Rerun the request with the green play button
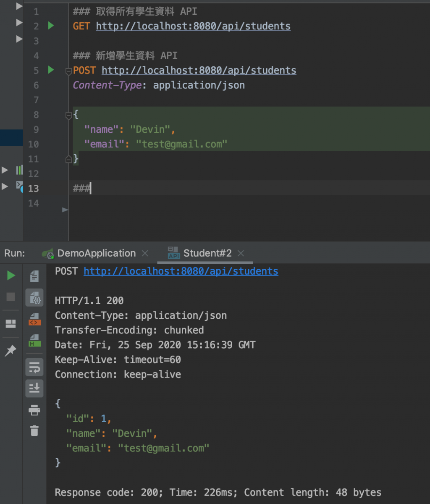This screenshot has height=504, width=430. pos(11,276)
